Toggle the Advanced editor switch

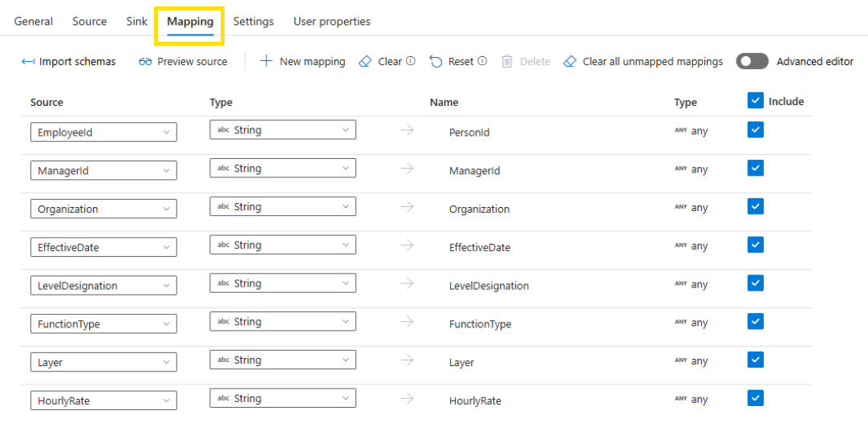[x=752, y=62]
